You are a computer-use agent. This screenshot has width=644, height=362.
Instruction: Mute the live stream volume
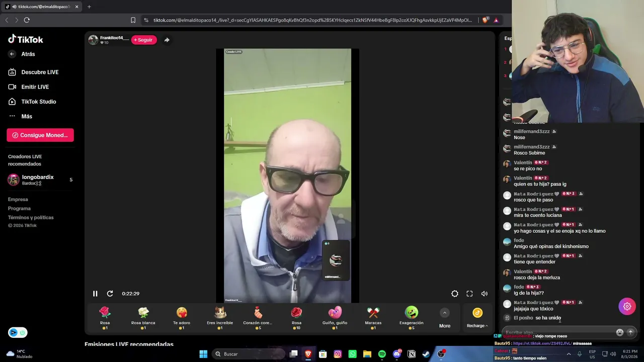click(484, 294)
